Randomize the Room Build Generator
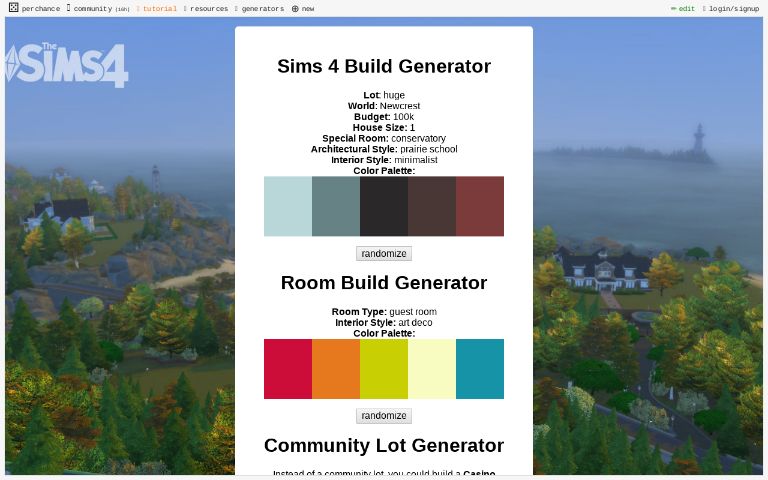The height and width of the screenshot is (480, 768). (384, 415)
